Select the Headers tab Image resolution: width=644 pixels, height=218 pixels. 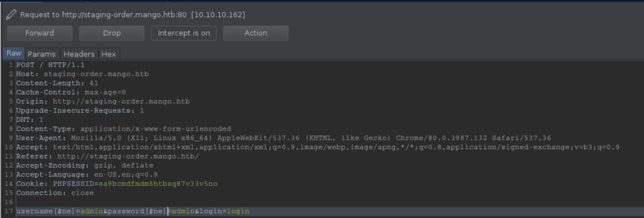(79, 54)
